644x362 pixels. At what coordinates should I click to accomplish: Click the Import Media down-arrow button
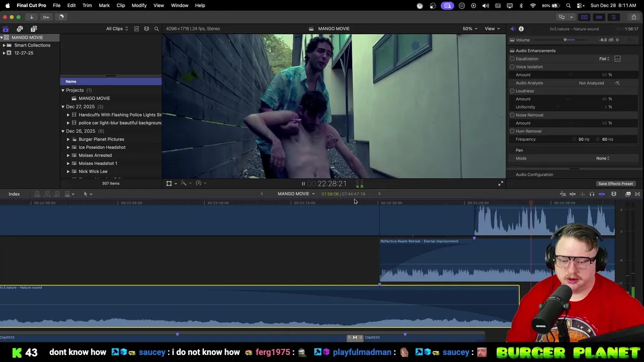coord(31,17)
